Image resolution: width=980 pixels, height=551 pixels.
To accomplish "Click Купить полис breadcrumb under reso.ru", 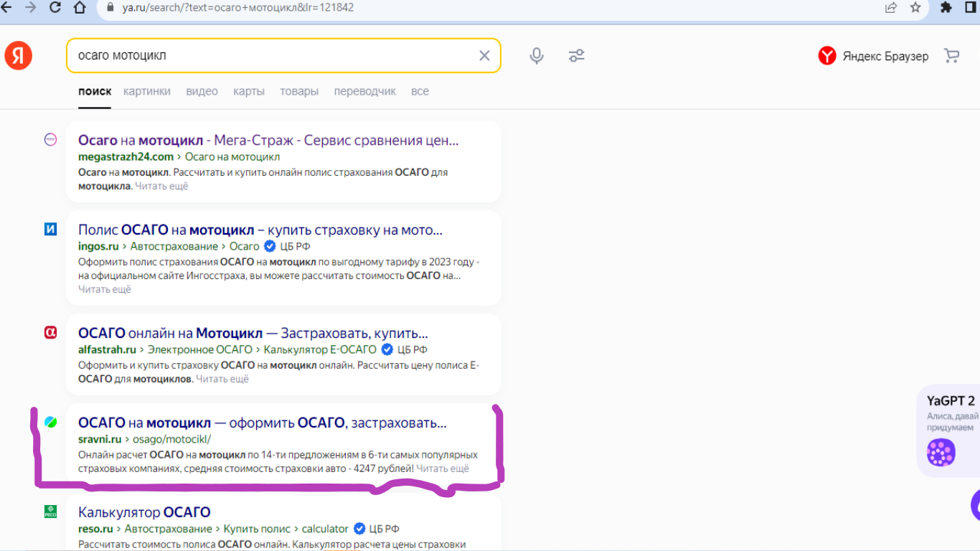I will tap(257, 529).
